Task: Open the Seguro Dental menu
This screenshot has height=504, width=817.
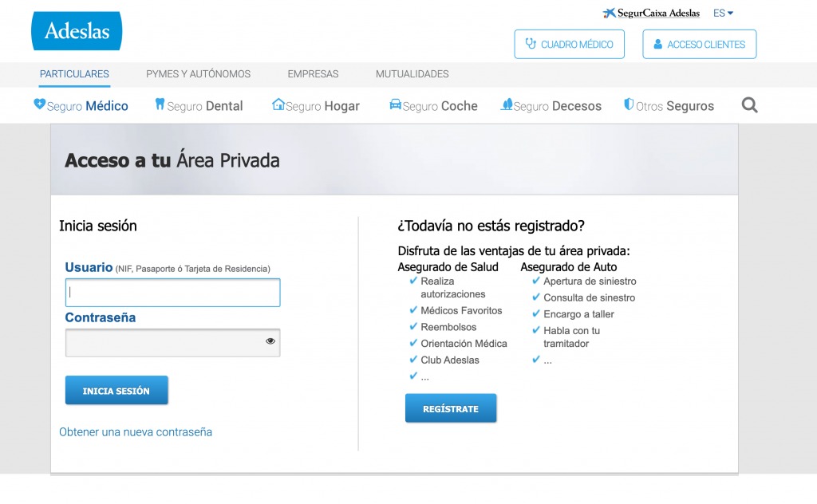Action: [x=199, y=106]
